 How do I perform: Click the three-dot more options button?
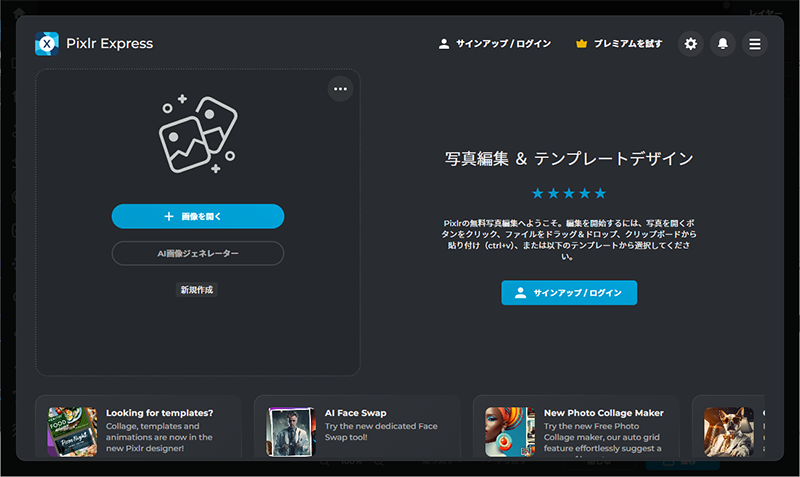[340, 89]
